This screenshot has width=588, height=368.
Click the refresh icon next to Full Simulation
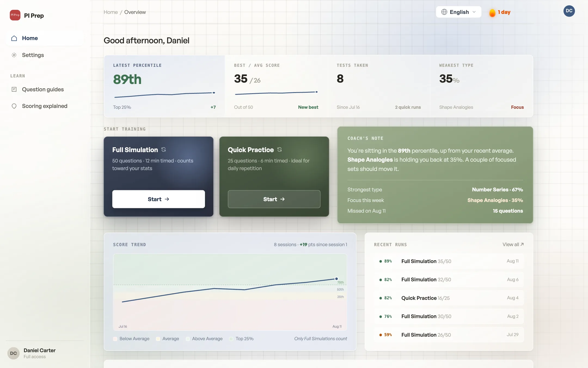click(164, 150)
